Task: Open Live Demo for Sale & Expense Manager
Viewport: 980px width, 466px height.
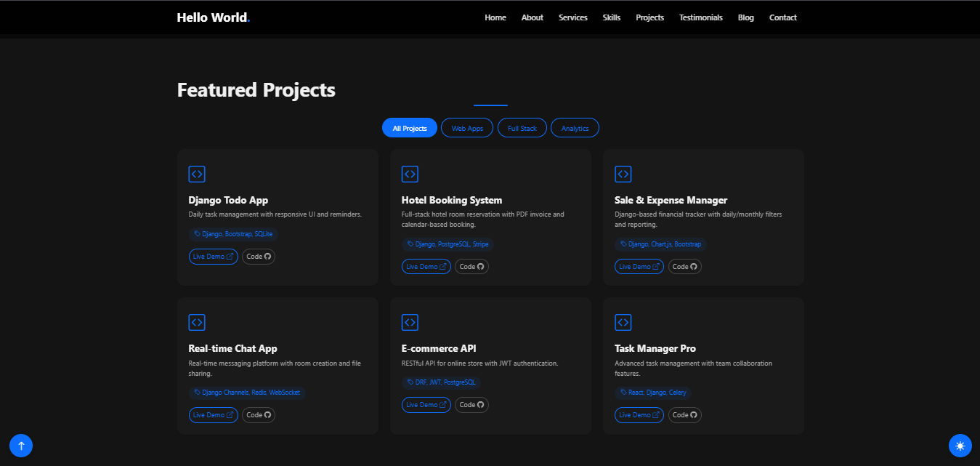Action: point(639,267)
